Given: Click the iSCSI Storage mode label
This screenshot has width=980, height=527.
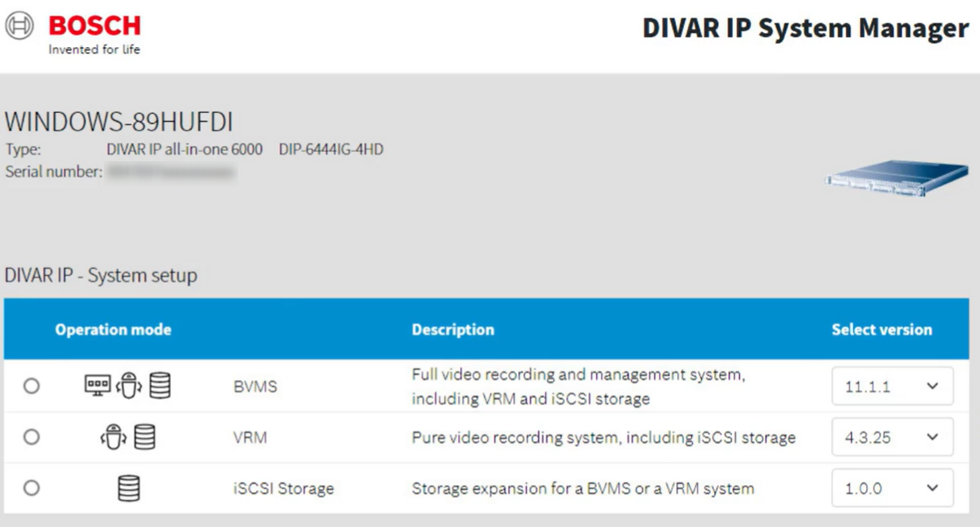Looking at the screenshot, I should pyautogui.click(x=283, y=488).
